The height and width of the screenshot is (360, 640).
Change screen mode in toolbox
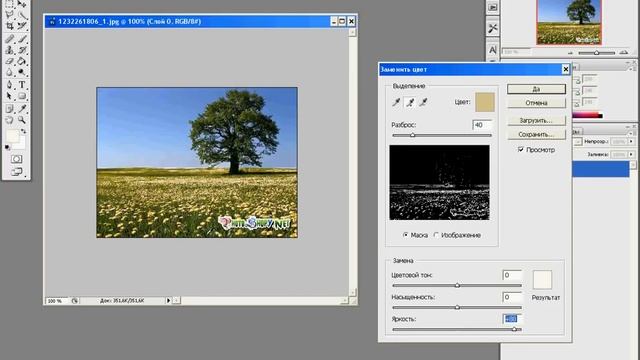[16, 171]
